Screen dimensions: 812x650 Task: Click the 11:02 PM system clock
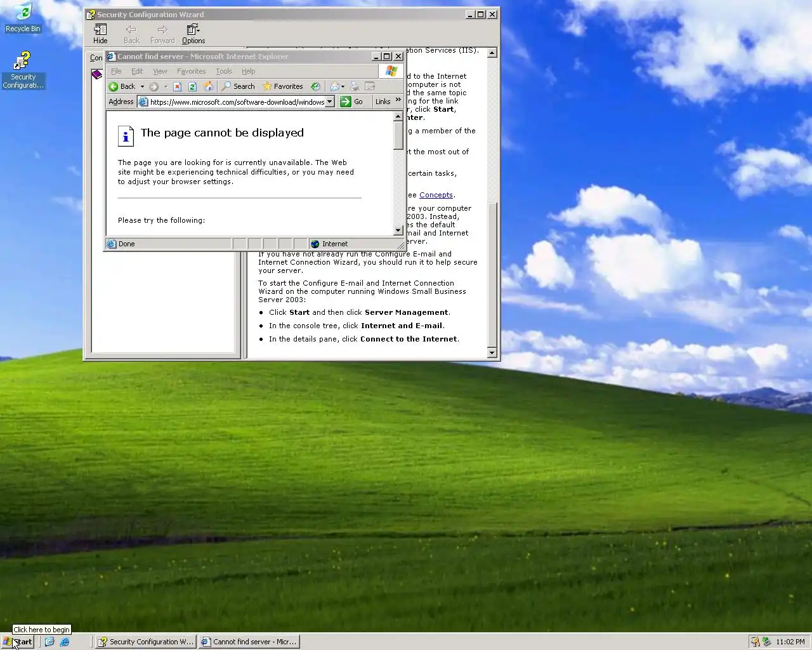point(790,642)
